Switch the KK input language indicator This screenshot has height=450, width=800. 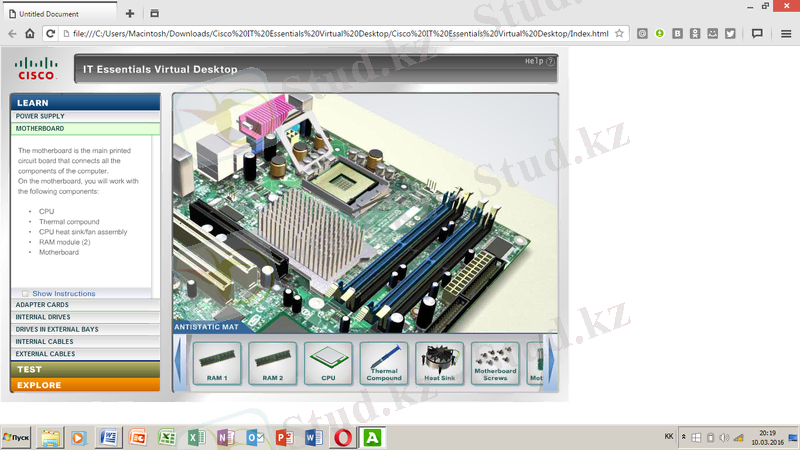(669, 437)
